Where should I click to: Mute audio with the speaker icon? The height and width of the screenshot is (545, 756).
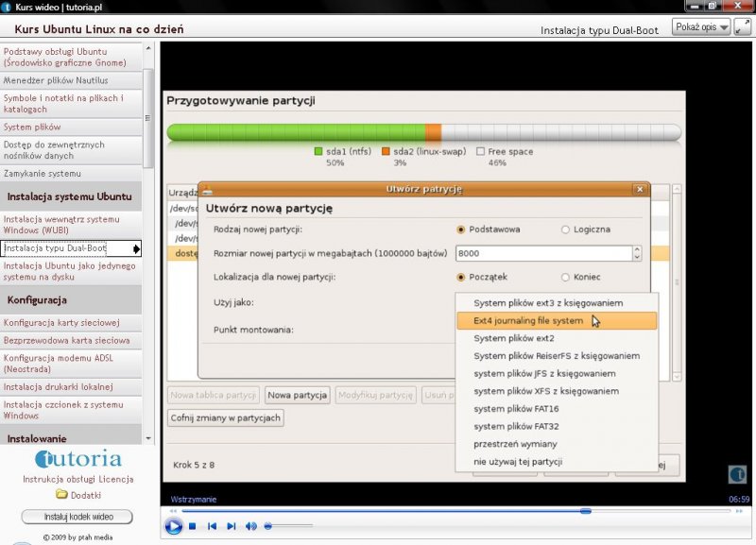[251, 526]
